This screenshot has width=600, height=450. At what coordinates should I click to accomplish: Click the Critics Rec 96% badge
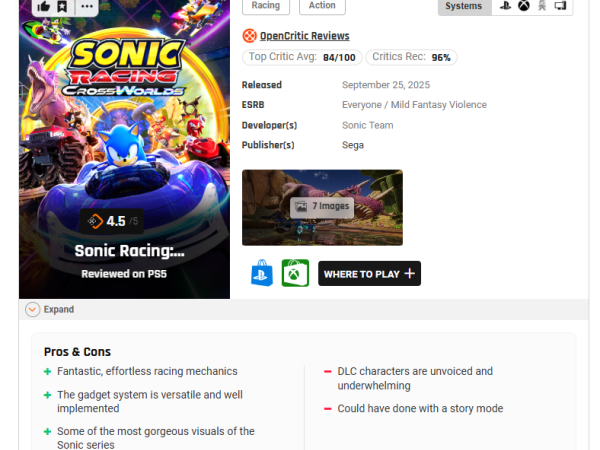(x=413, y=58)
